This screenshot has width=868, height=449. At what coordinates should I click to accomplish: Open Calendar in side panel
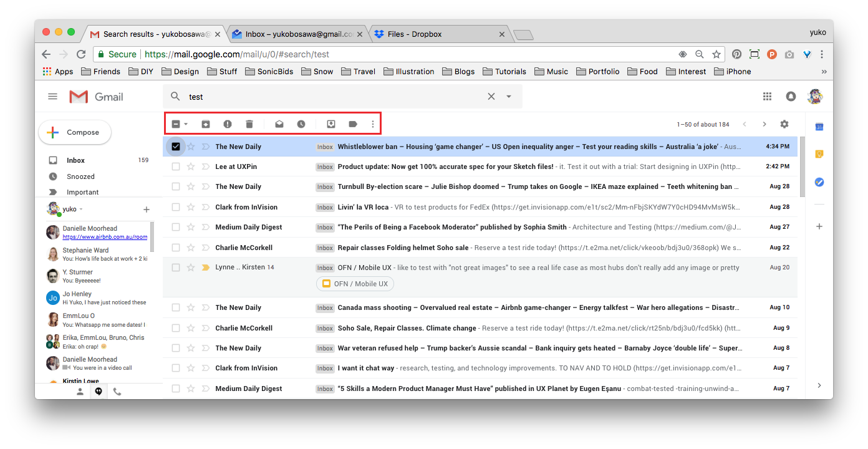tap(820, 127)
